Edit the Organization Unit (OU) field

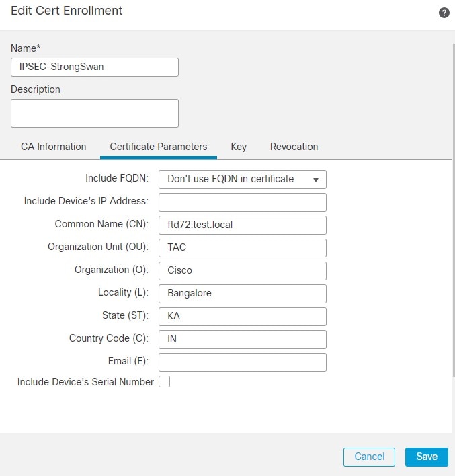click(x=242, y=248)
